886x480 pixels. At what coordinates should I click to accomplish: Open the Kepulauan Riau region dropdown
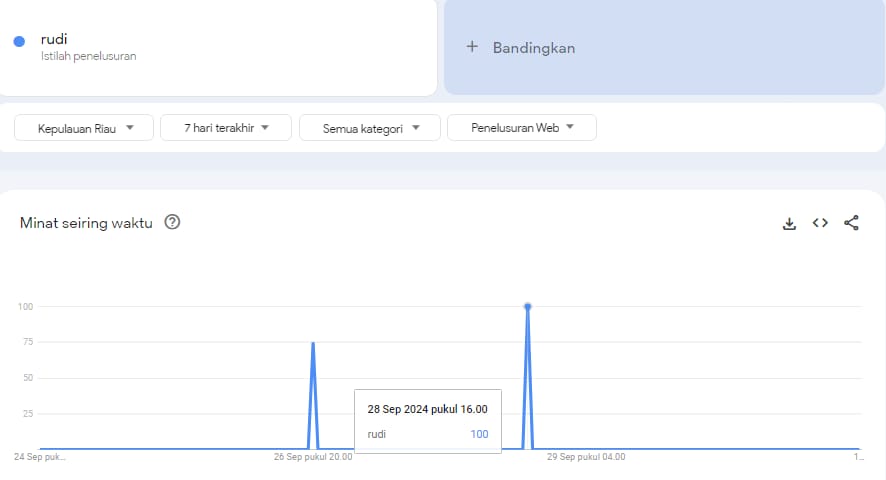pos(84,128)
